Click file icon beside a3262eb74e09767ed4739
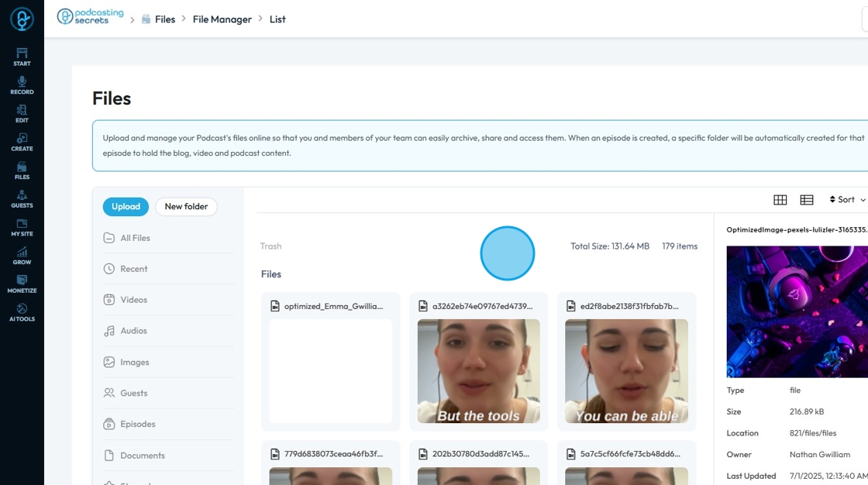Screen dimensions: 868x485 (x=423, y=306)
